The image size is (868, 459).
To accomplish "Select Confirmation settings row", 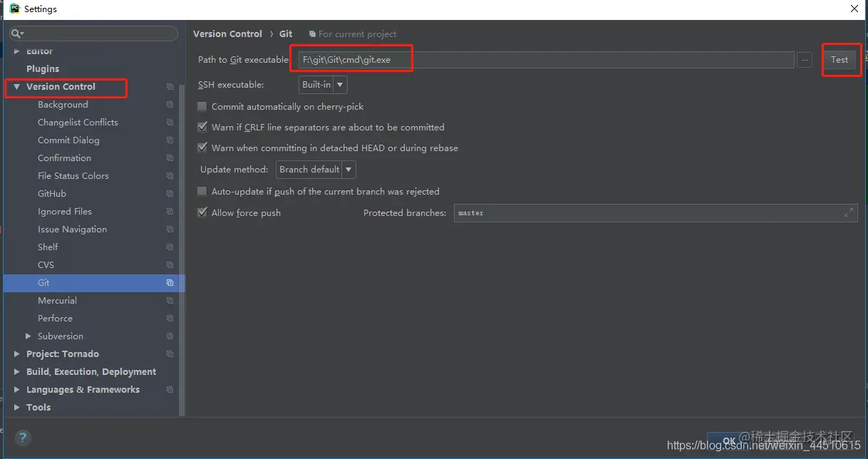I will tap(93, 158).
